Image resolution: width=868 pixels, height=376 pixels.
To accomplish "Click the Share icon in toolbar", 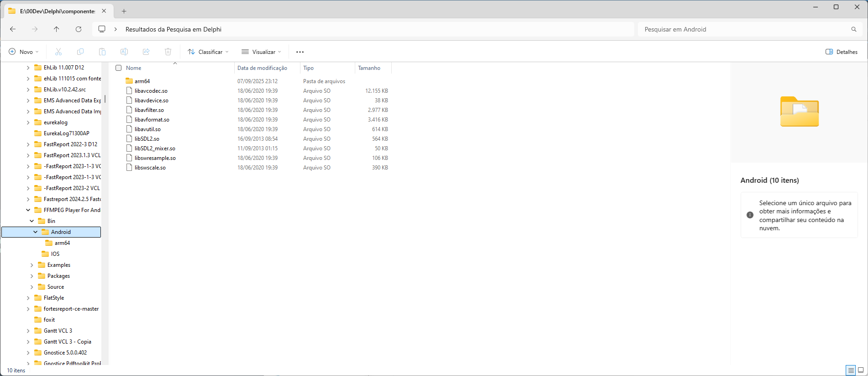I will pos(146,52).
